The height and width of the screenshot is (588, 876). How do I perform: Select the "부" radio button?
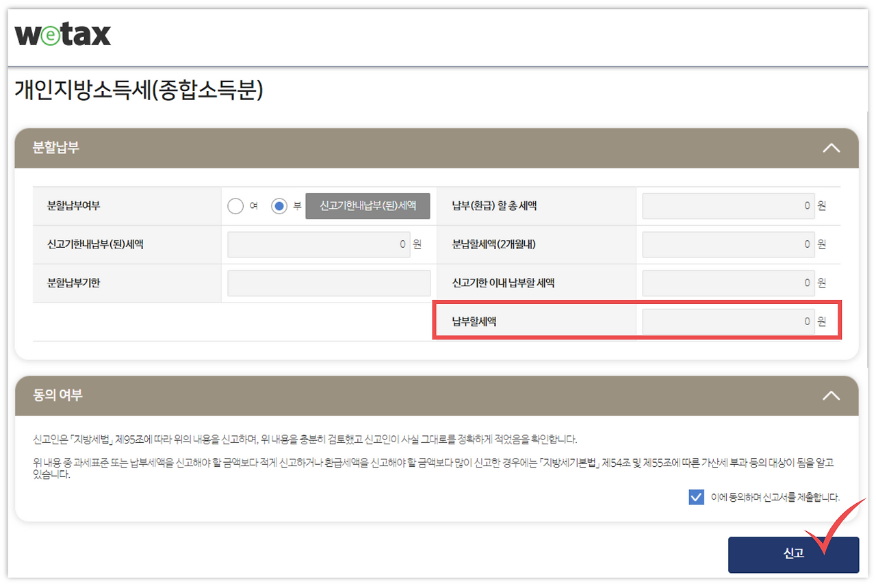(279, 205)
